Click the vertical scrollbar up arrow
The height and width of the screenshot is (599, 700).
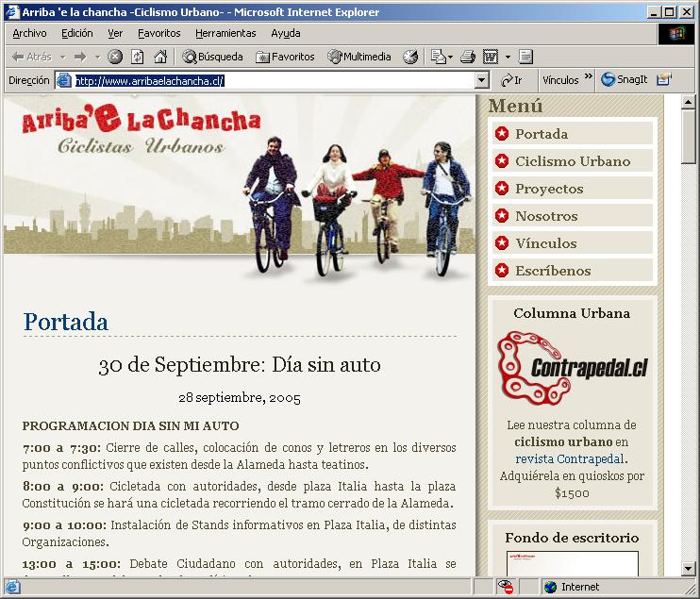coord(688,103)
